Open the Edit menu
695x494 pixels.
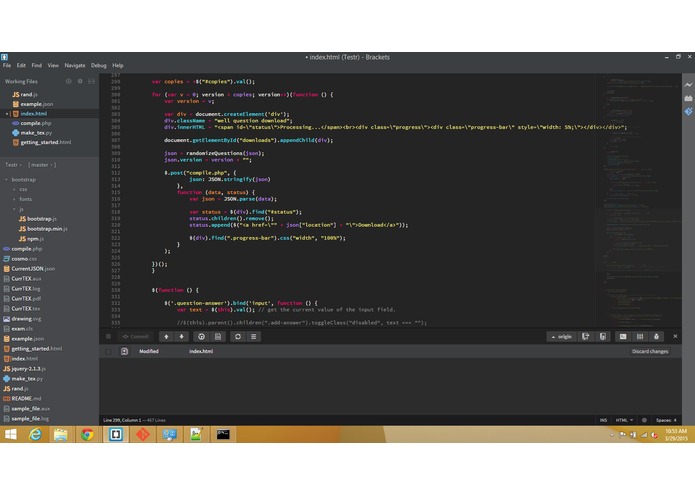tap(21, 66)
